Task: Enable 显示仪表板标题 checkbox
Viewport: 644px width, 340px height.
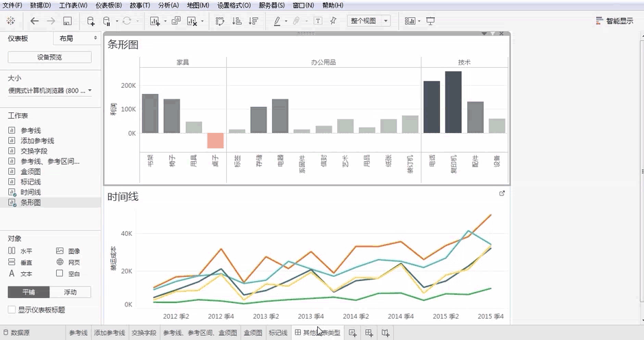Action: point(12,310)
